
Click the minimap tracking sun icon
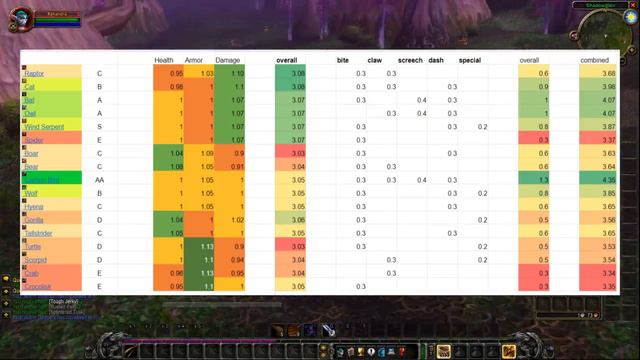(631, 16)
